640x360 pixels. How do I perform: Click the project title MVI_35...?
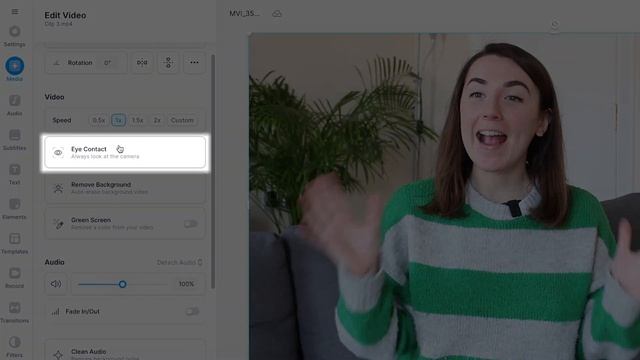(x=244, y=13)
